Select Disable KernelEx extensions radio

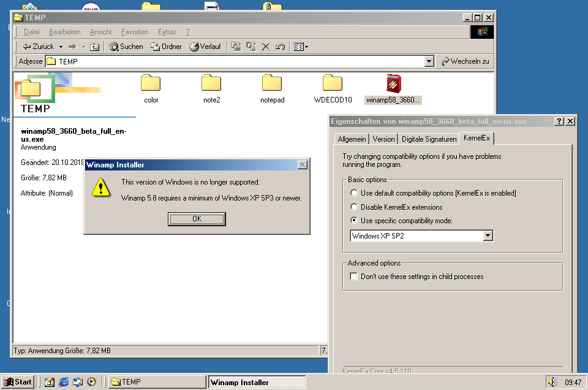pyautogui.click(x=396, y=207)
